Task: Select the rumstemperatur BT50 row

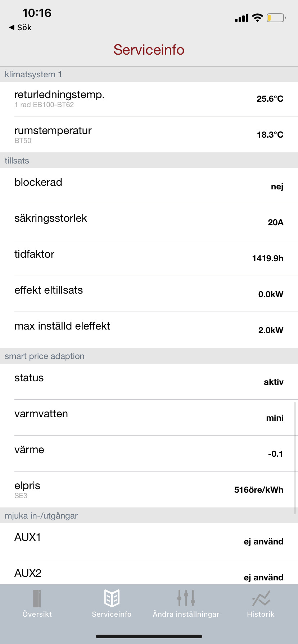Action: point(149,135)
